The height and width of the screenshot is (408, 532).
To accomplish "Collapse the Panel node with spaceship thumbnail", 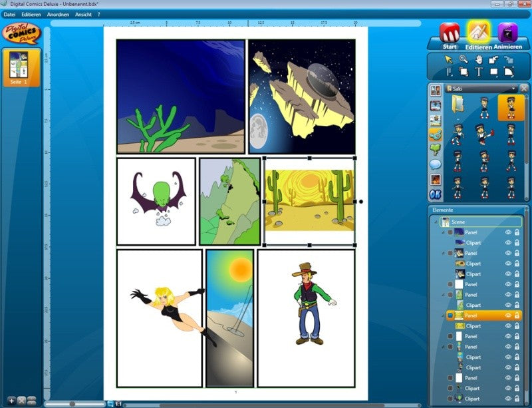I will (443, 253).
